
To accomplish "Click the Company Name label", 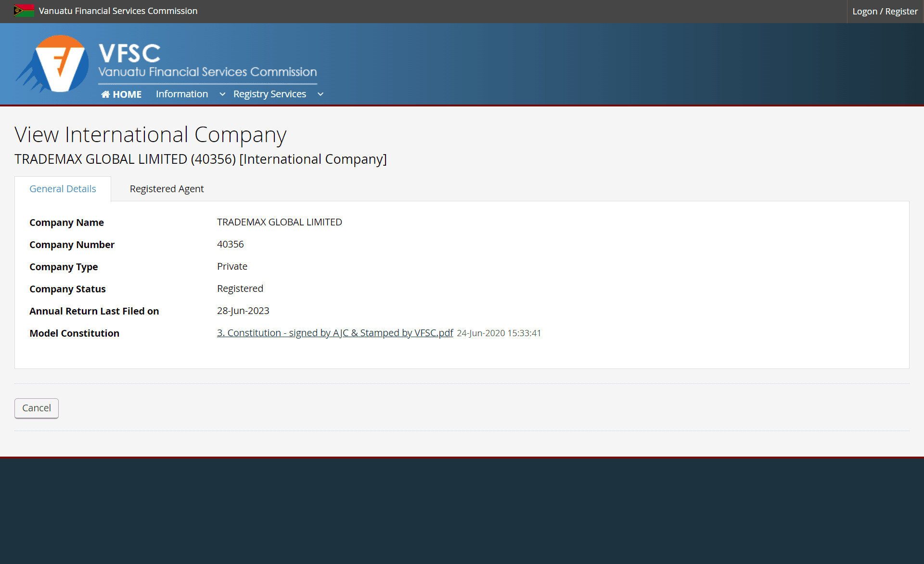I will [66, 223].
